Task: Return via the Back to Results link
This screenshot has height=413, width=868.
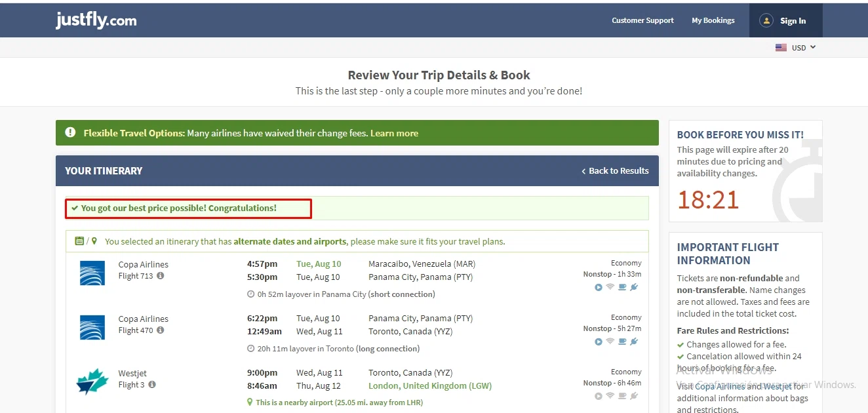Action: (x=615, y=170)
